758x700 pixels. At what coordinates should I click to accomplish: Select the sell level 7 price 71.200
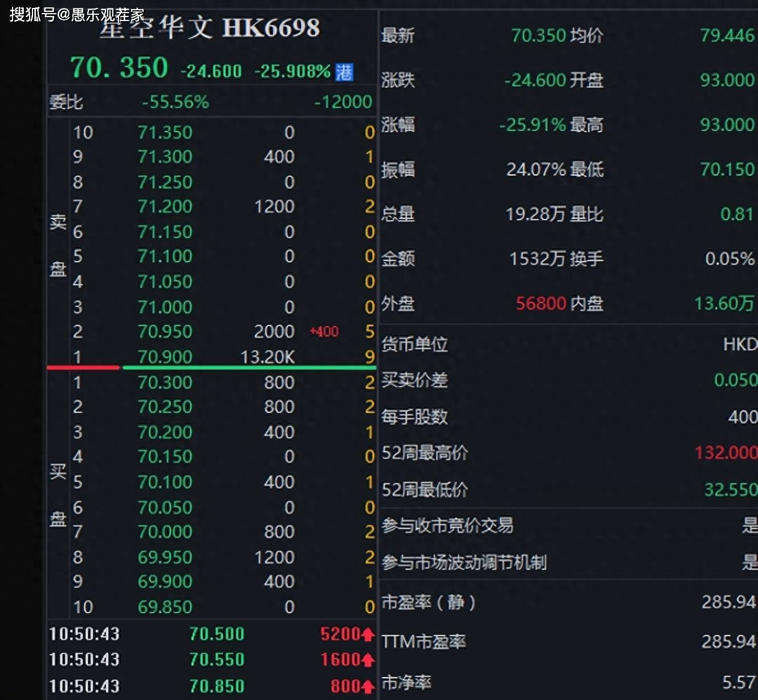pos(165,206)
